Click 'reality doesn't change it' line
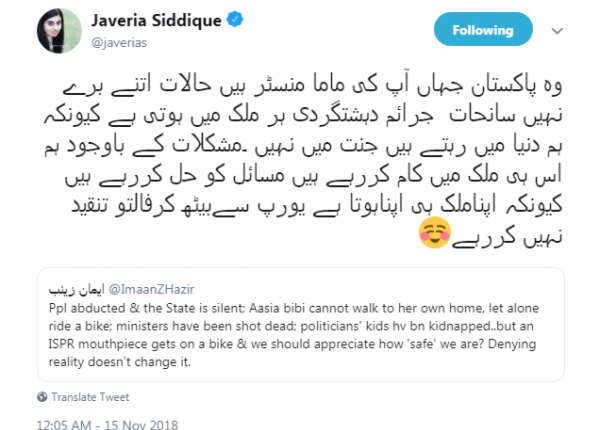Screen dimensions: 600x430 120,362
